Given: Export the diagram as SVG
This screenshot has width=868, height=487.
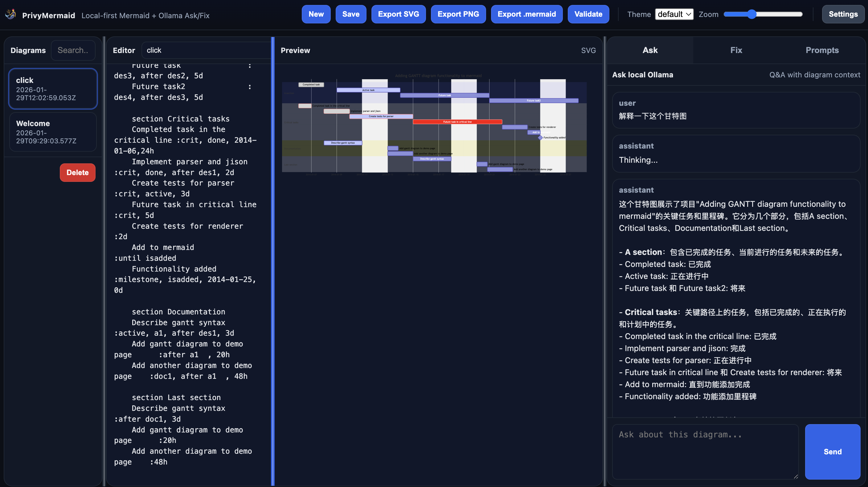Looking at the screenshot, I should (x=398, y=14).
